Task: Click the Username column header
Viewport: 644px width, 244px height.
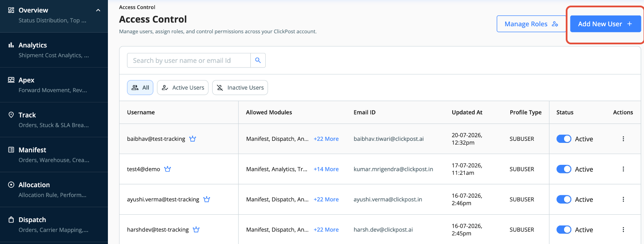Action: click(x=141, y=112)
